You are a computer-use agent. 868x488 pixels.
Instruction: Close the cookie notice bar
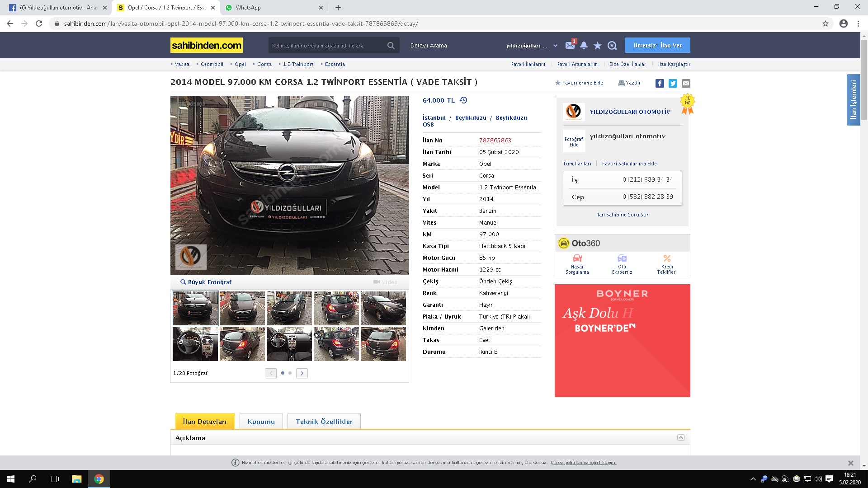[x=850, y=463]
